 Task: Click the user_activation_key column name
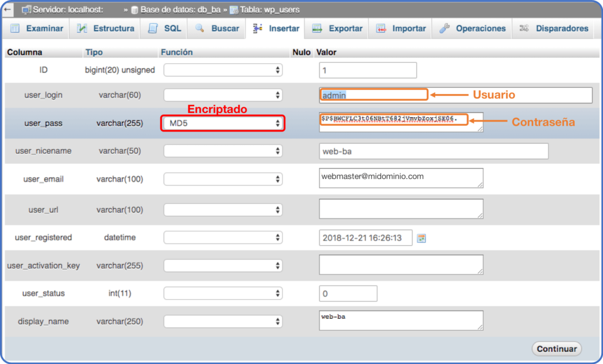[x=44, y=266]
